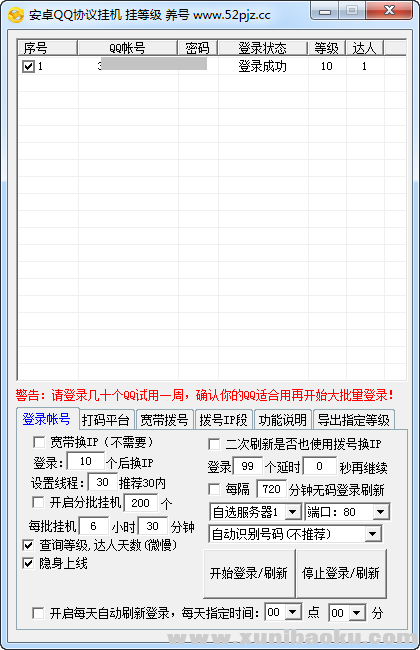
Task: Enable 宽带换IP（不需要） checkbox
Action: tap(39, 442)
